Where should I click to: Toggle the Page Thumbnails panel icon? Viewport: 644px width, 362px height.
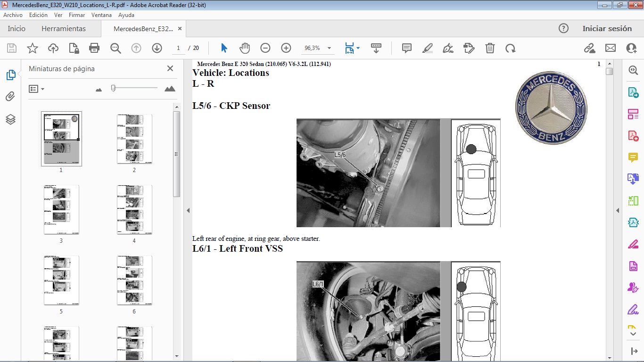coord(10,75)
